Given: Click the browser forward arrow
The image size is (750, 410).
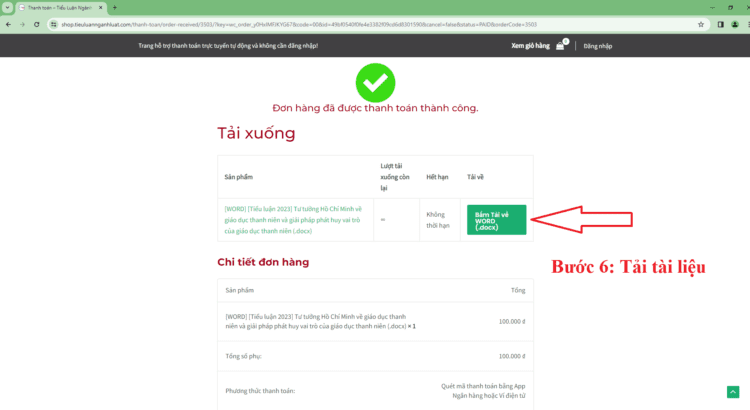Looking at the screenshot, I should point(22,24).
